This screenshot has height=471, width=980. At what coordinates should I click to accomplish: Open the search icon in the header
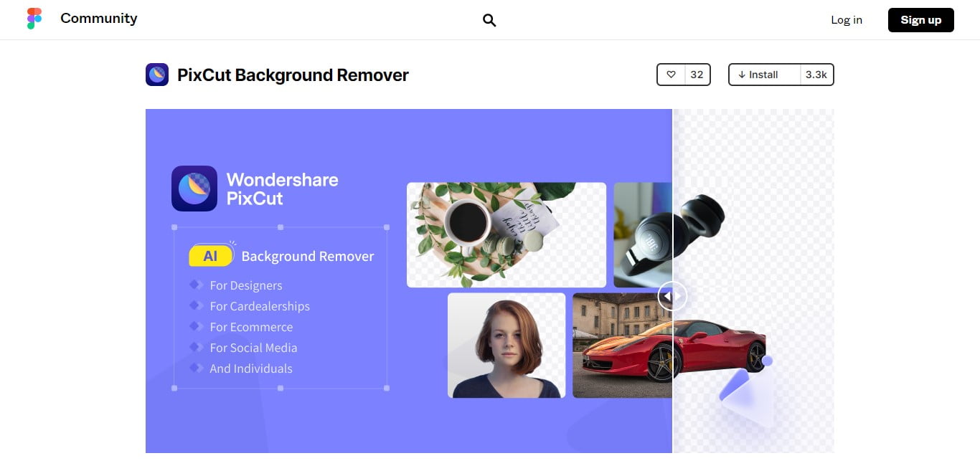click(x=489, y=21)
